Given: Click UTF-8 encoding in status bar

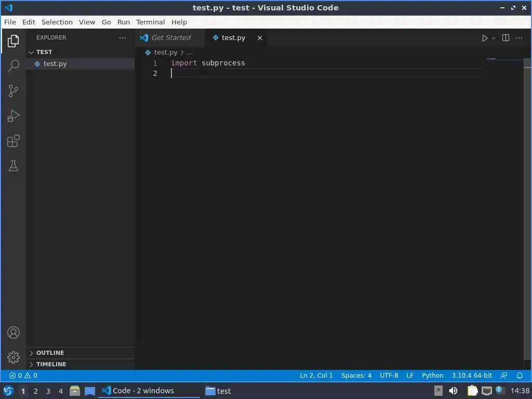Looking at the screenshot, I should 389,376.
